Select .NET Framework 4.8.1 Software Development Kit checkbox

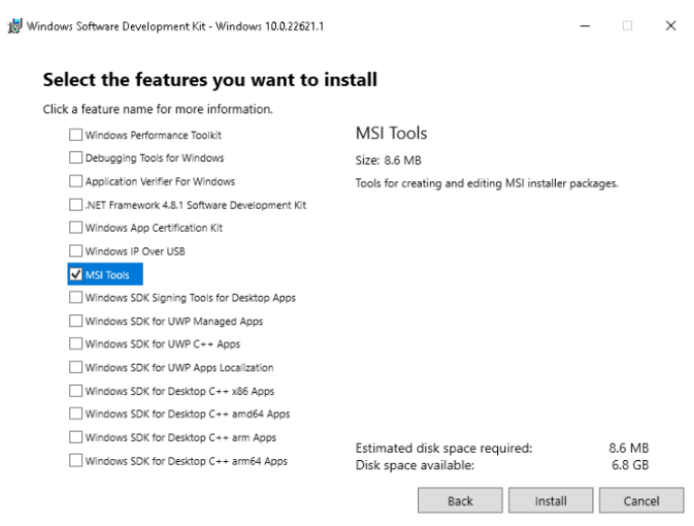click(x=76, y=205)
